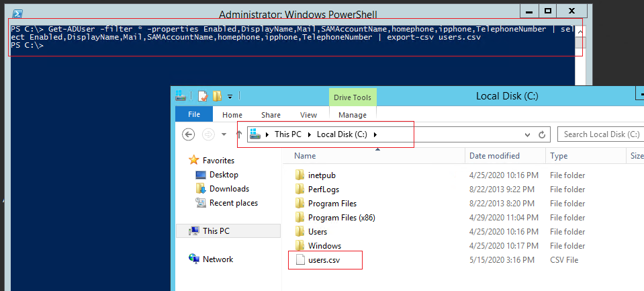Select the PerfLogs folder
Screen dimensions: 644x291
pyautogui.click(x=324, y=190)
